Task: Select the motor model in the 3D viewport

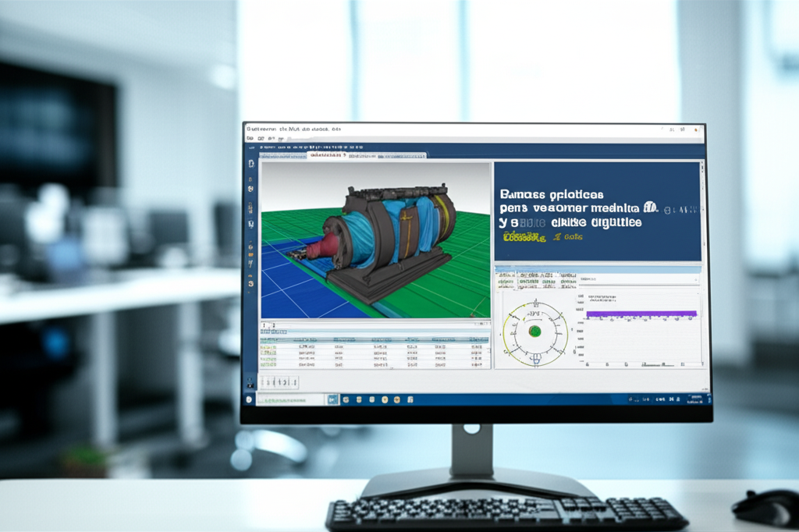Action: [390, 230]
